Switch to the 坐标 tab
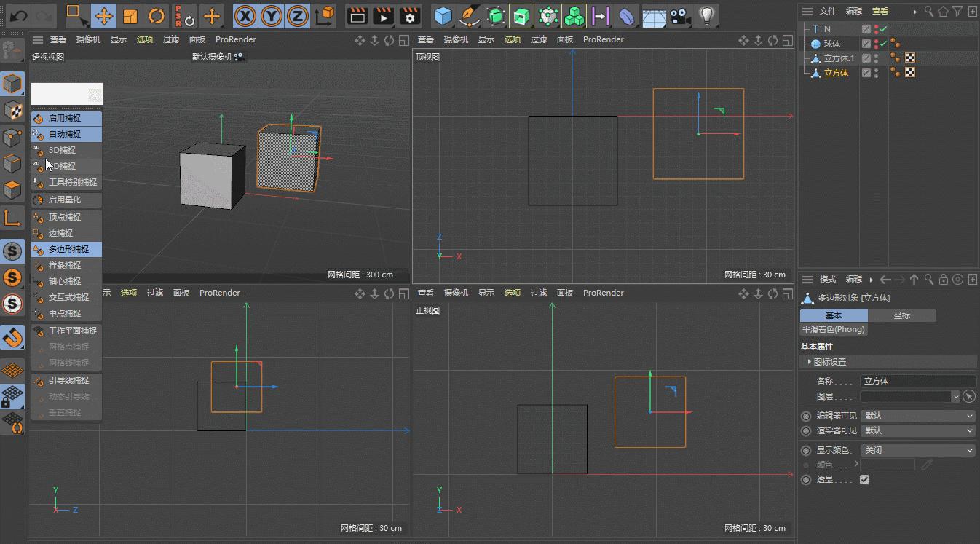The width and height of the screenshot is (980, 544). point(901,315)
